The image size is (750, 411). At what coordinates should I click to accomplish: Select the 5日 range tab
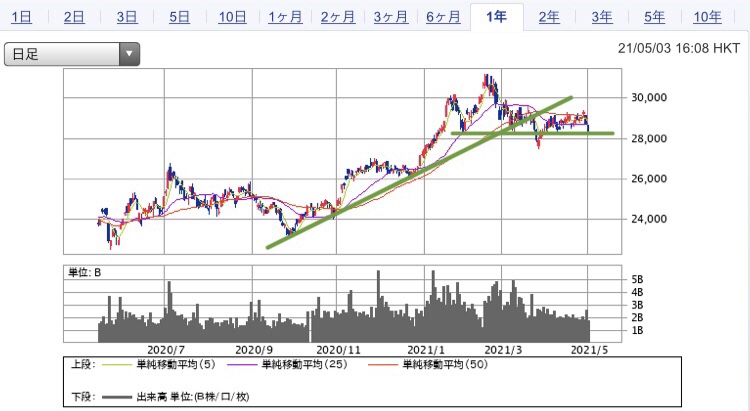click(179, 17)
